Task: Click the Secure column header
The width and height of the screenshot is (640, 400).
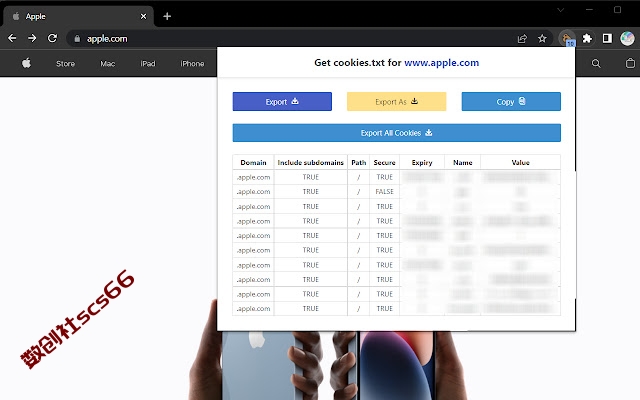Action: (x=384, y=162)
